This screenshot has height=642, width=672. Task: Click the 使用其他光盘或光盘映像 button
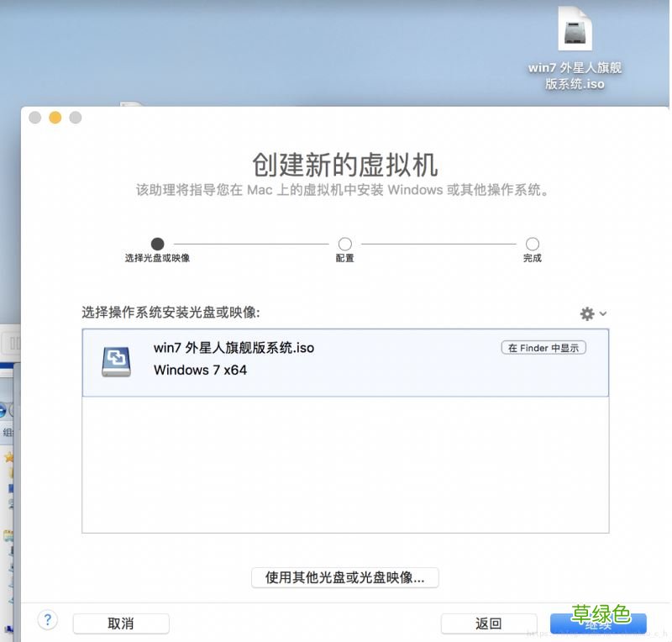[x=344, y=578]
